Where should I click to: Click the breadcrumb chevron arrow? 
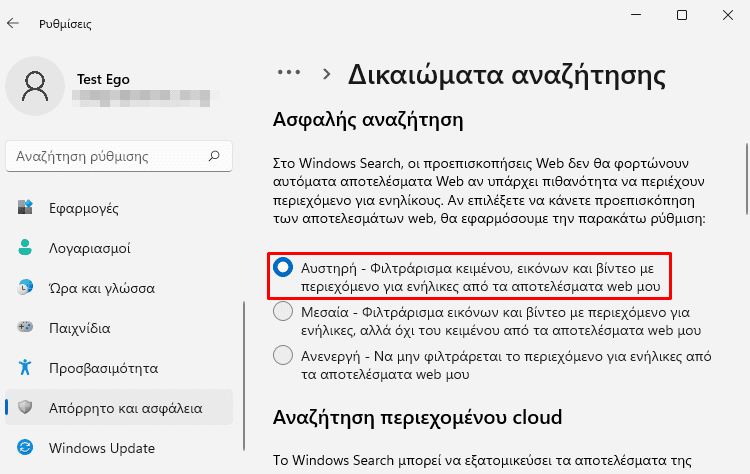[x=326, y=74]
